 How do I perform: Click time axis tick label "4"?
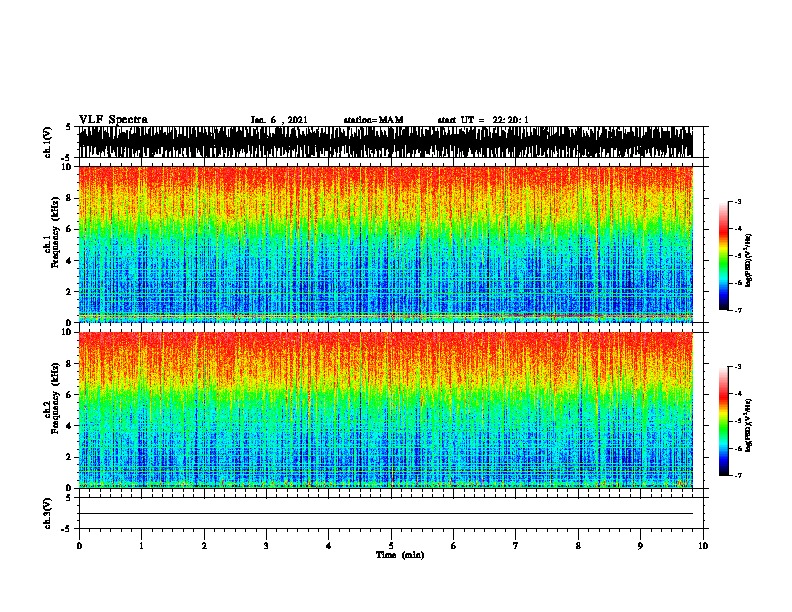pyautogui.click(x=328, y=546)
